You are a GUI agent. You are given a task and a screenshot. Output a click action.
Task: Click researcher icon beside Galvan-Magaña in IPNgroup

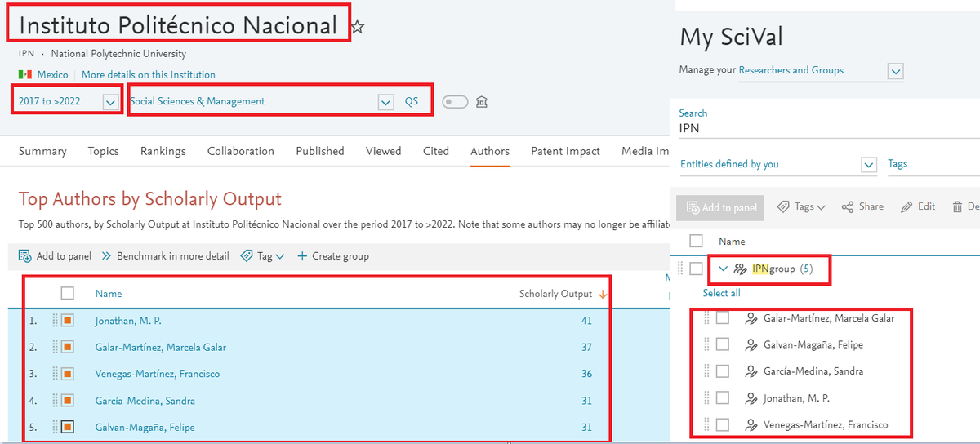[751, 344]
